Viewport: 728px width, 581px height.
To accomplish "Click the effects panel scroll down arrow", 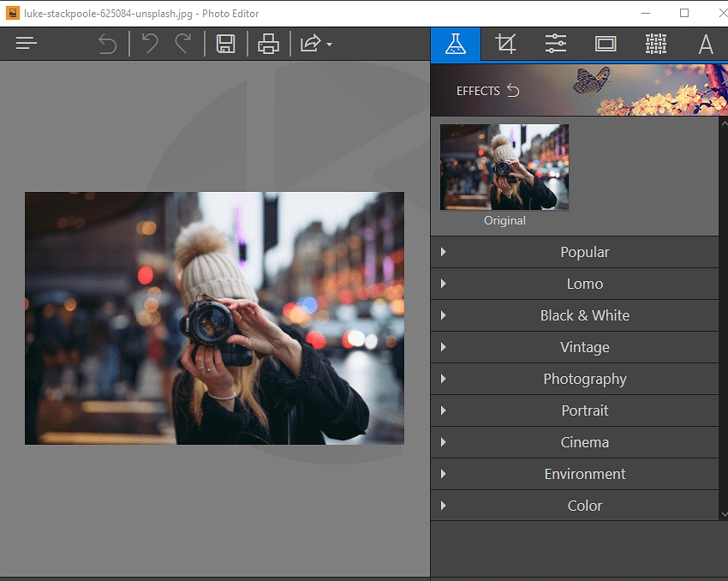I will [724, 514].
